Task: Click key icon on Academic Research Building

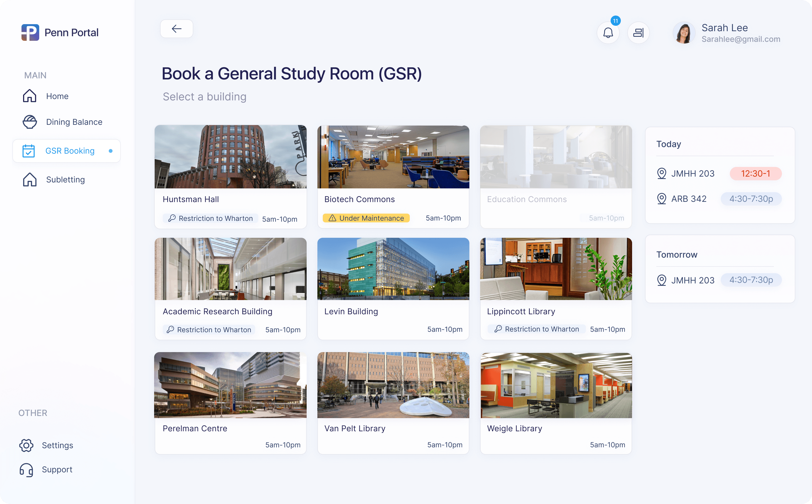Action: 170,329
